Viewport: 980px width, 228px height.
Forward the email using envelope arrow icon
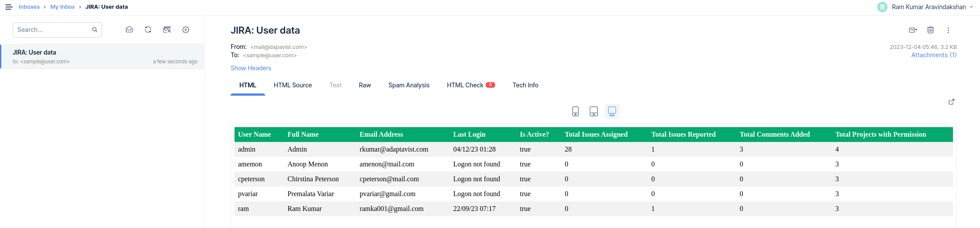[913, 30]
